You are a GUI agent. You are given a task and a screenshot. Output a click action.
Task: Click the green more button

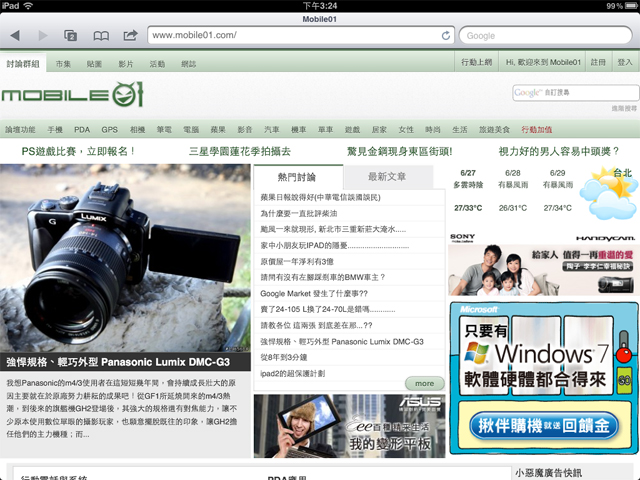[x=424, y=383]
